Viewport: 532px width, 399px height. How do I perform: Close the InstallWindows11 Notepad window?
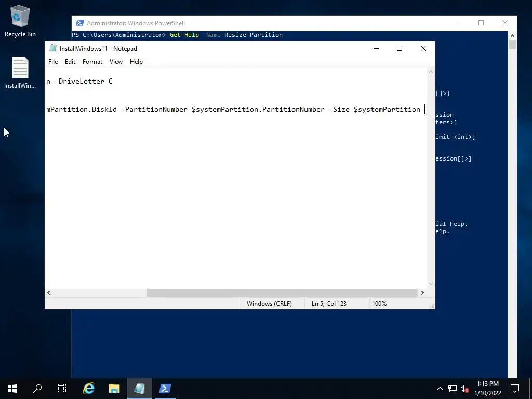pos(423,48)
